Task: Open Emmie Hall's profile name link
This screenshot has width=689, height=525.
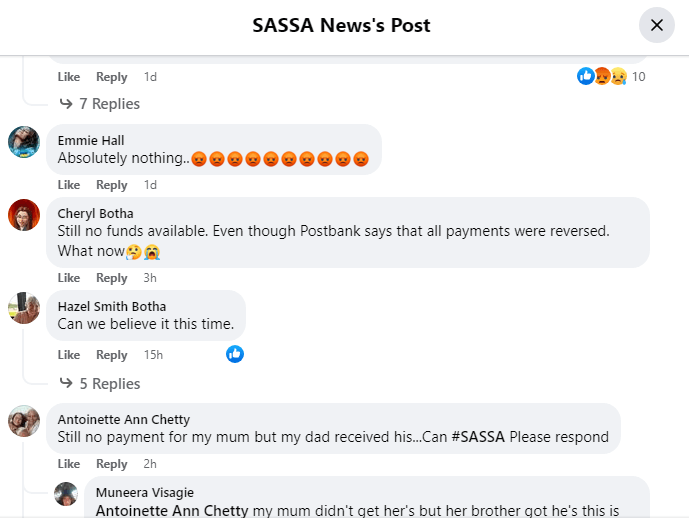Action: pos(91,140)
